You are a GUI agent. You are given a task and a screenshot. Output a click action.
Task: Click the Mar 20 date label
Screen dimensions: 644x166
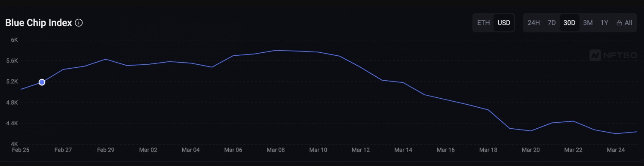click(531, 150)
